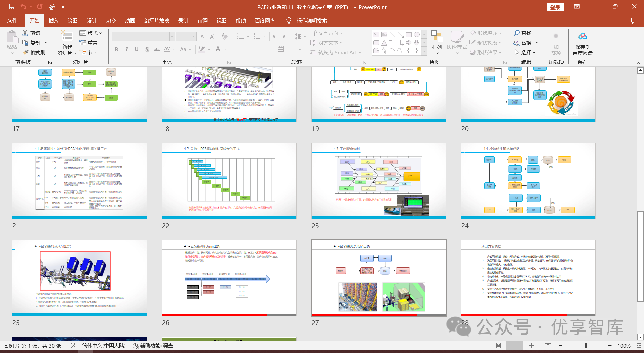Image resolution: width=644 pixels, height=353 pixels.
Task: Click the zoom slider handle
Action: (585, 346)
